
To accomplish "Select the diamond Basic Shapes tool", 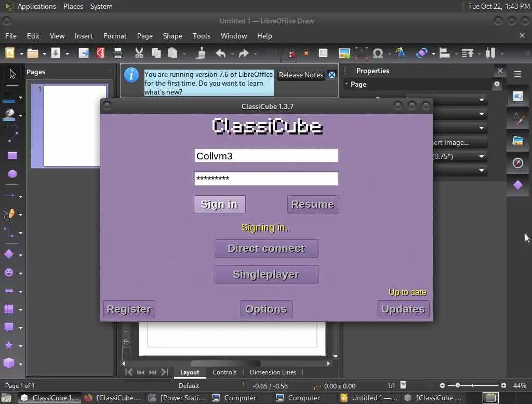I will pyautogui.click(x=9, y=254).
